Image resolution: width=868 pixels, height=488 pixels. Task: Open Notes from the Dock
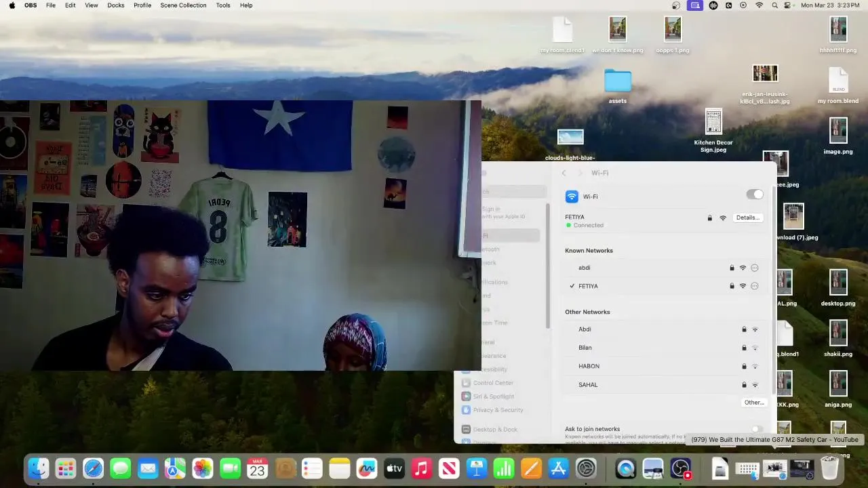(x=340, y=468)
